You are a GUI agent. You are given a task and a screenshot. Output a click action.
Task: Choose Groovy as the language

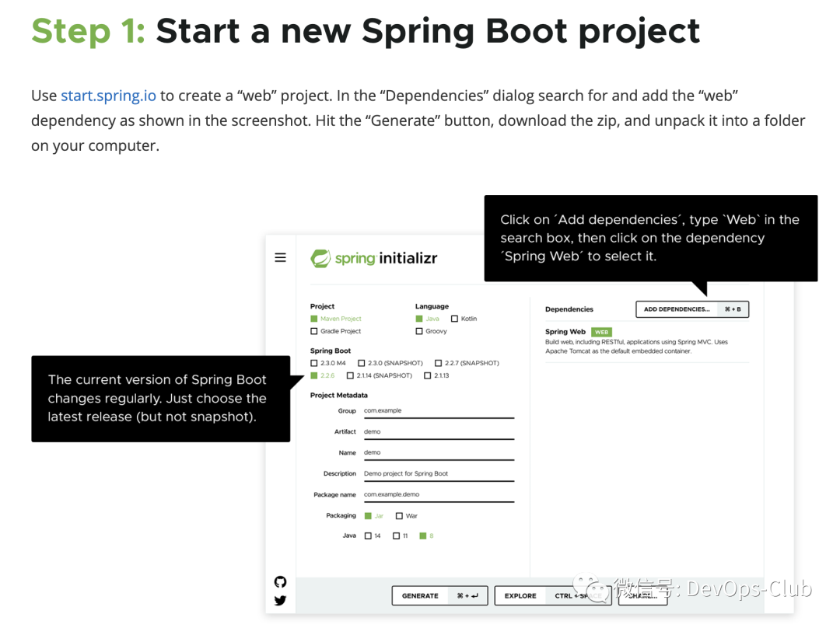tap(431, 331)
